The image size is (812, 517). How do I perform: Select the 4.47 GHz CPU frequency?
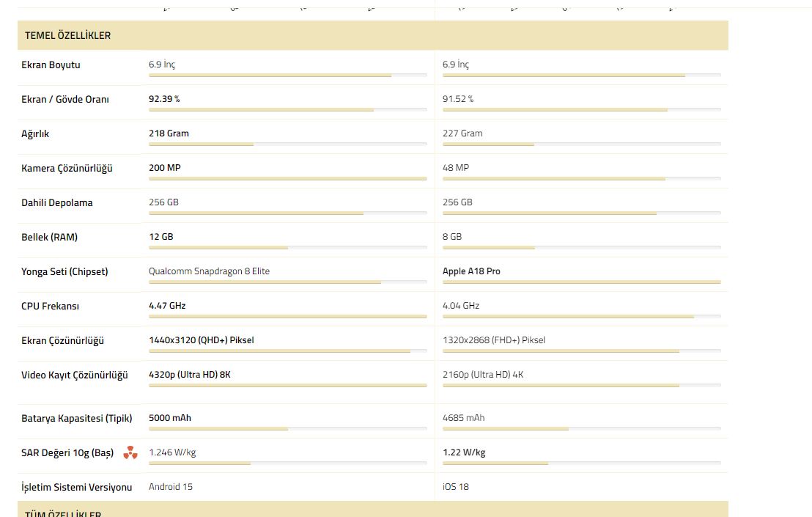pyautogui.click(x=167, y=306)
